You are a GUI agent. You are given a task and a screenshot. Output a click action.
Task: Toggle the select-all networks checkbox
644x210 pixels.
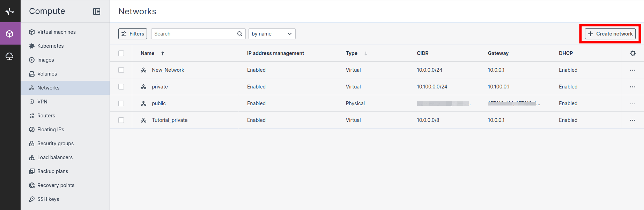(121, 53)
